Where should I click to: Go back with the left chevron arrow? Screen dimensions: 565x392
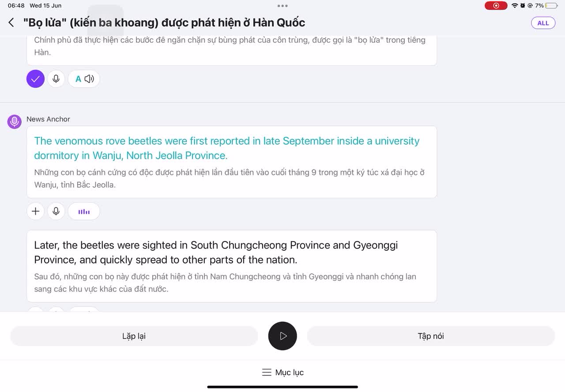(x=11, y=23)
